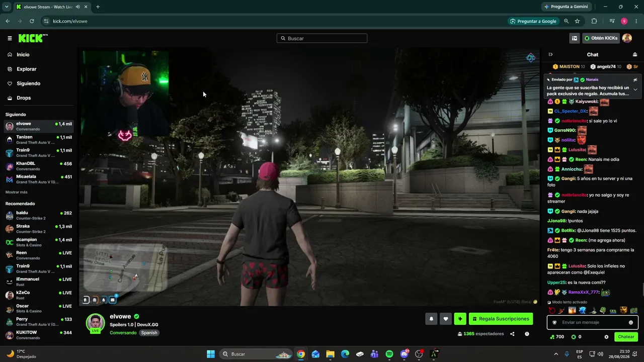Focus the Kick Buscar search box
This screenshot has height=362, width=644.
click(322, 38)
